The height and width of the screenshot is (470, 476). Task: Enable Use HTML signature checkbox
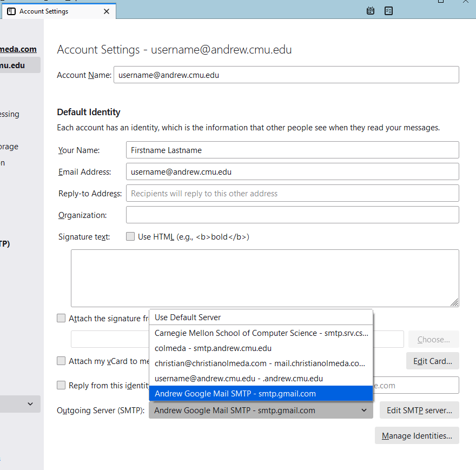(130, 236)
